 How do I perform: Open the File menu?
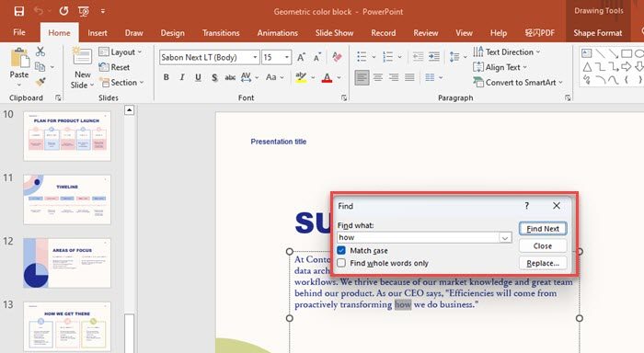(19, 32)
